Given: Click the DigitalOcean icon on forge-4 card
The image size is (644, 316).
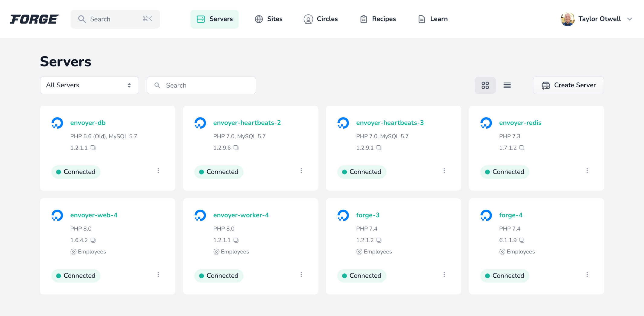Looking at the screenshot, I should [486, 215].
